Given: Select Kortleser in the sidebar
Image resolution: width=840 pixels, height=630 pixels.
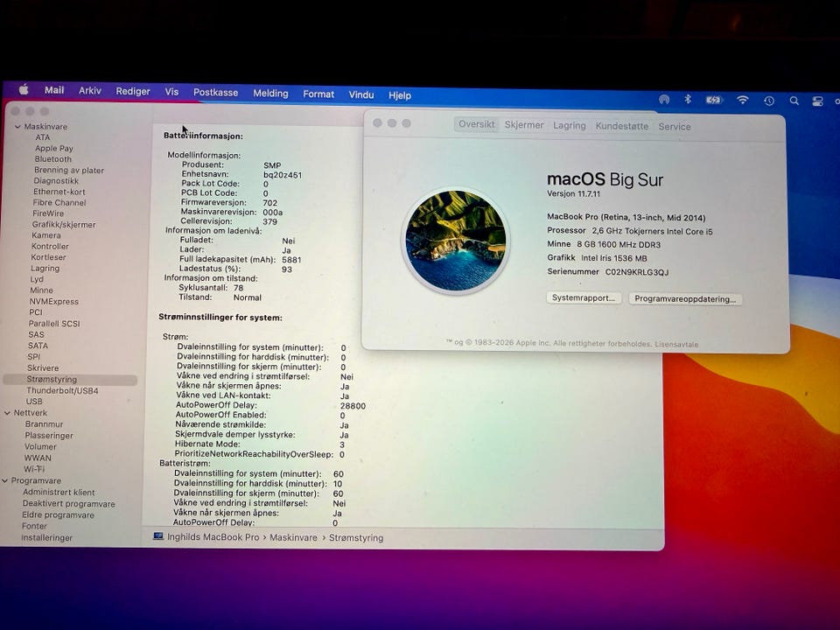Looking at the screenshot, I should (48, 257).
